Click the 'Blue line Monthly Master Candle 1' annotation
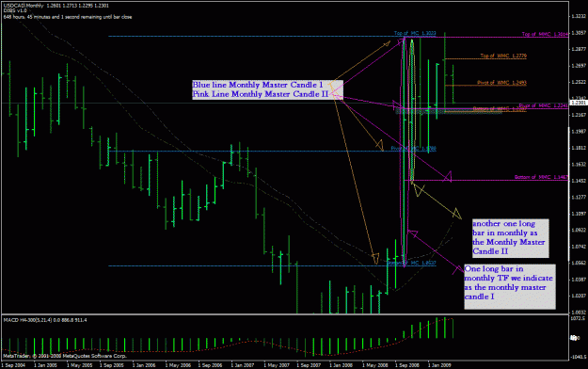This screenshot has width=588, height=369. (x=258, y=85)
